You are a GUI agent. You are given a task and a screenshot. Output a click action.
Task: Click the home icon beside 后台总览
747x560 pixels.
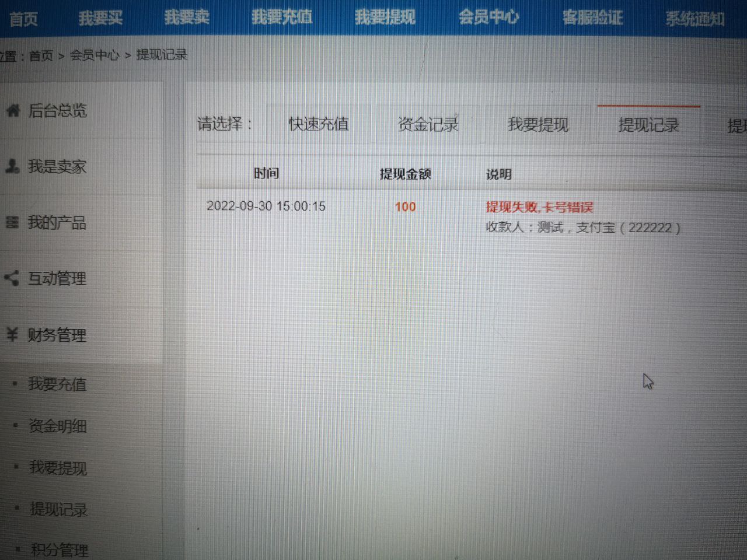13,110
